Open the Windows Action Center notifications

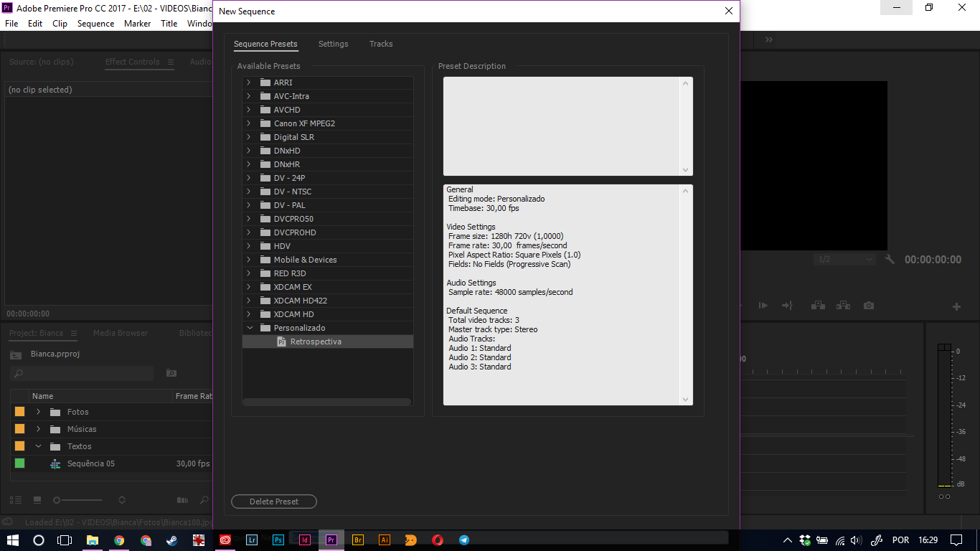pos(956,540)
